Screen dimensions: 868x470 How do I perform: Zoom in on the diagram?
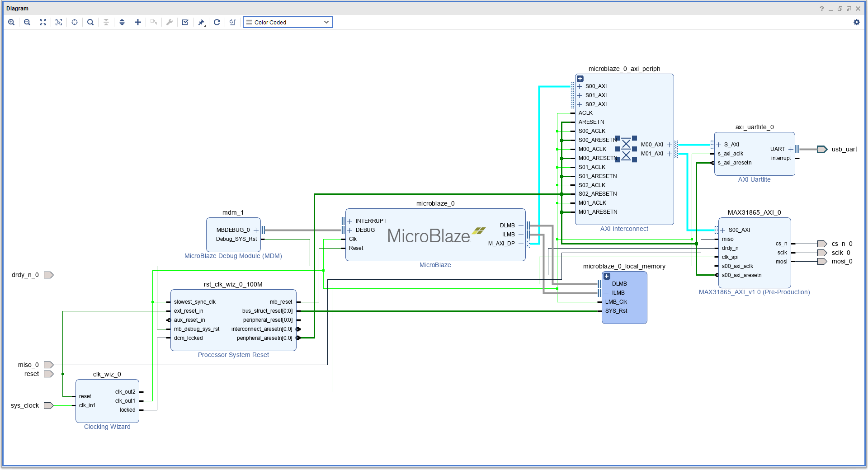[x=11, y=22]
